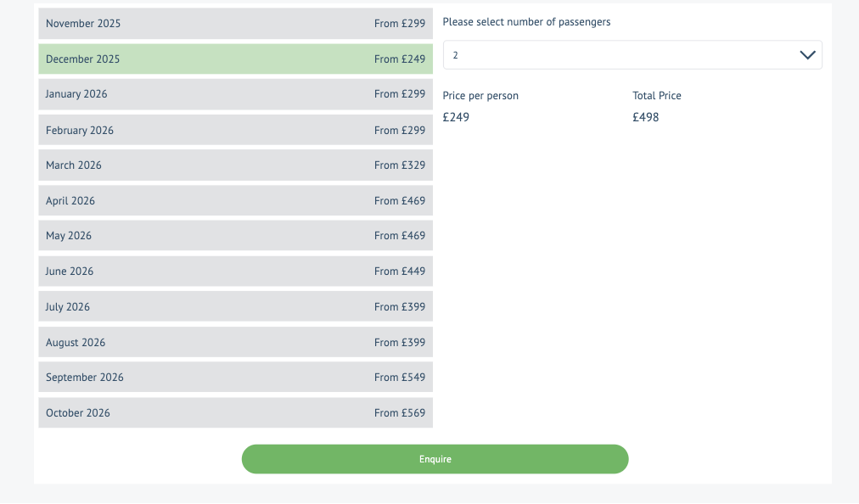Select March 2026 from £329
Image resolution: width=859 pixels, height=504 pixels.
pyautogui.click(x=235, y=165)
